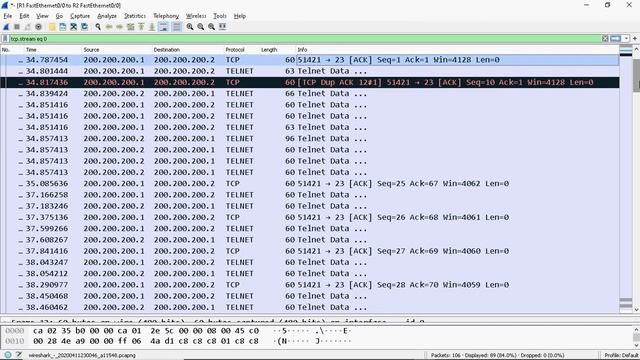640x360 pixels.
Task: Toggle packet colorization rules
Action: tap(176, 27)
